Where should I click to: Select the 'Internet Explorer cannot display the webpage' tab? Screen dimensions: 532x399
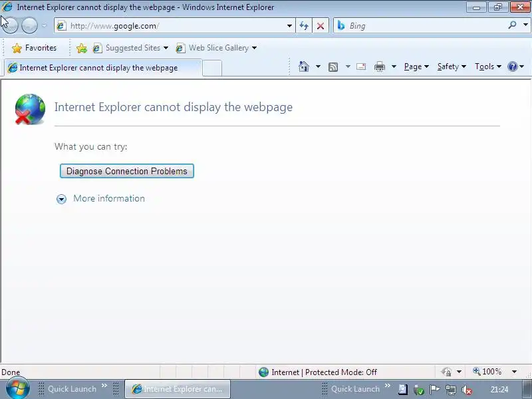(103, 68)
